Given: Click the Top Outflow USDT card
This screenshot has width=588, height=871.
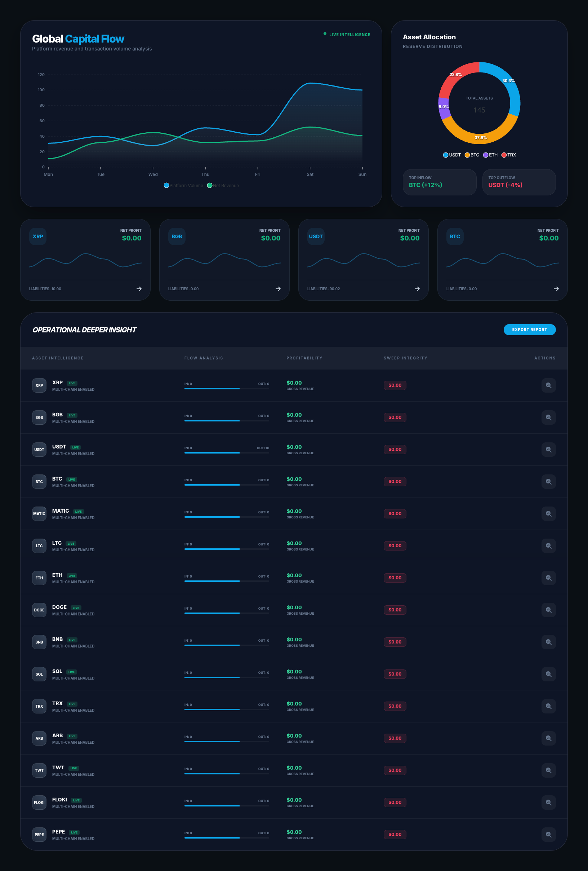Looking at the screenshot, I should tap(519, 182).
